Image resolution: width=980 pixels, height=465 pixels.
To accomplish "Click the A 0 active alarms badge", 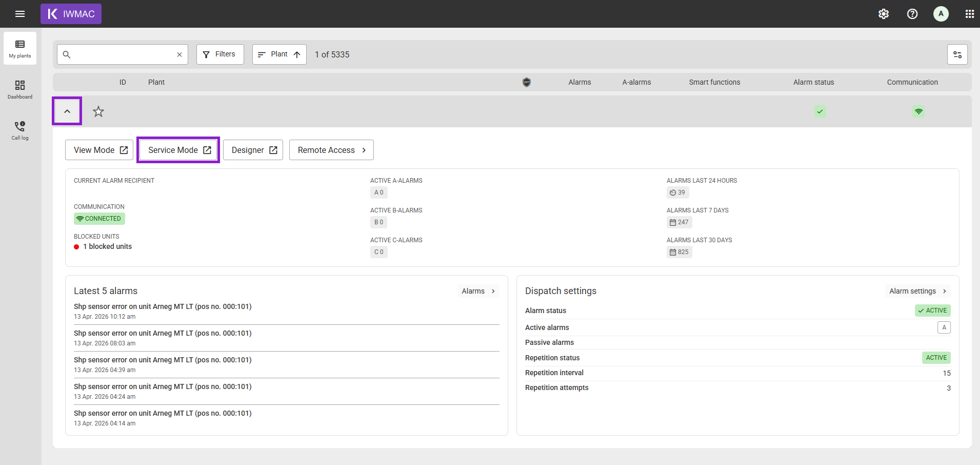I will tap(379, 192).
